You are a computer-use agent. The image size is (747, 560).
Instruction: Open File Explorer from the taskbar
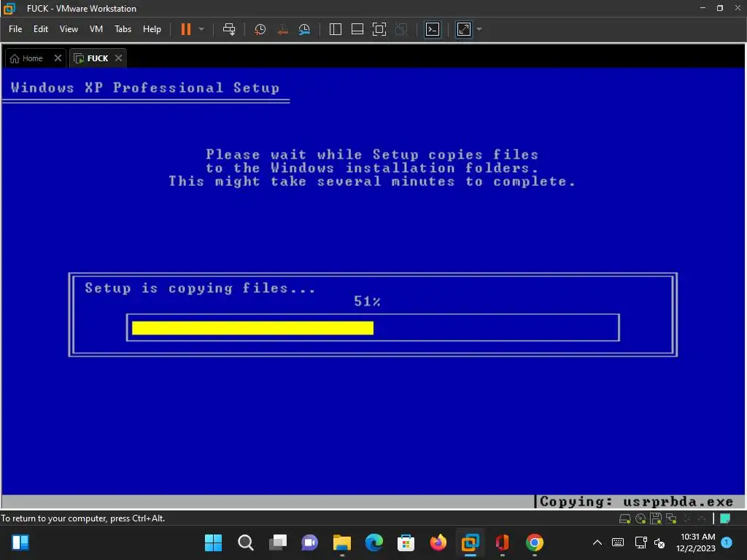coord(342,542)
